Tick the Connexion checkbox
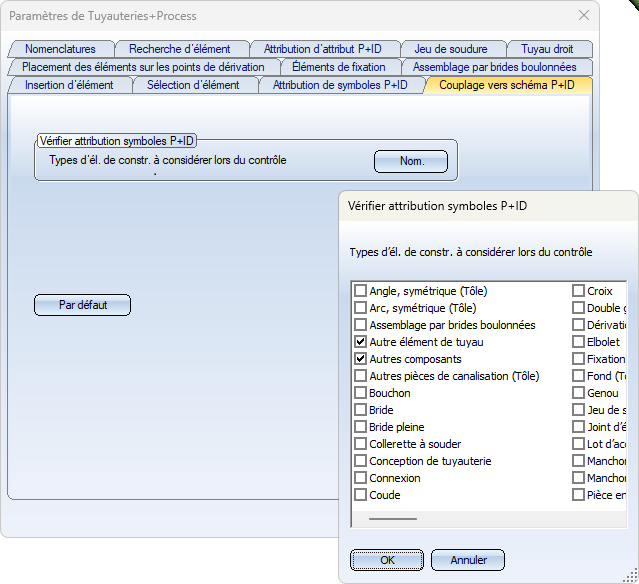Screen dimensions: 639x584 point(360,478)
